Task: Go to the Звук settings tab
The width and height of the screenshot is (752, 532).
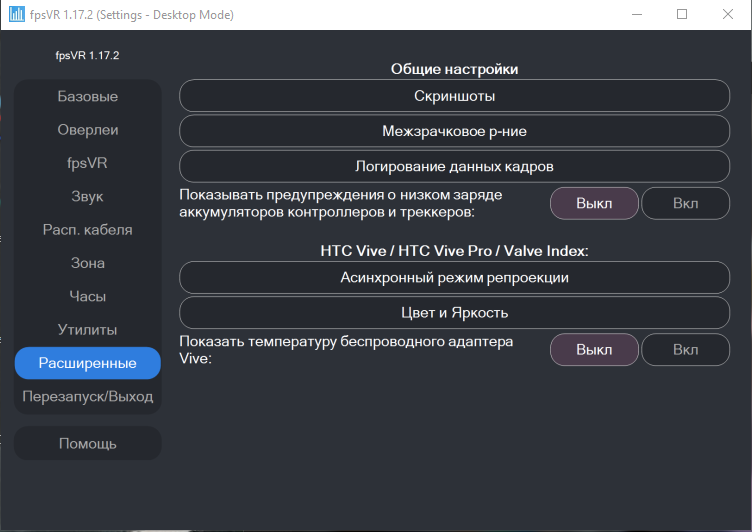Action: (88, 196)
